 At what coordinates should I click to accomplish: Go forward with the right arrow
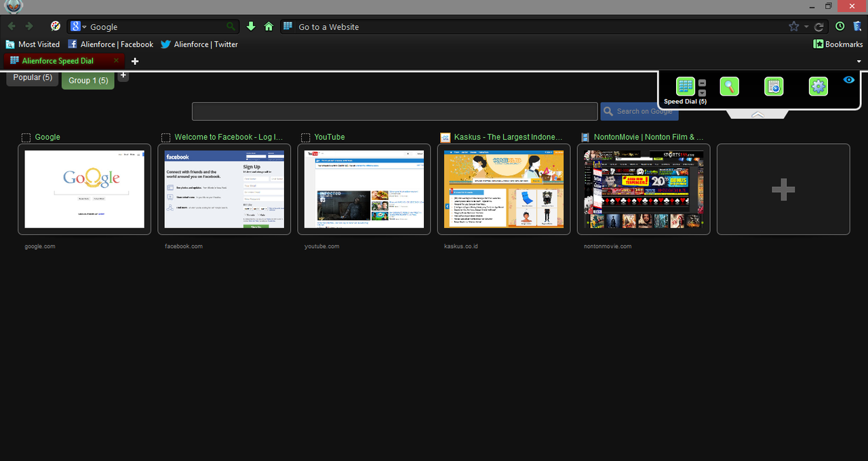[x=28, y=26]
